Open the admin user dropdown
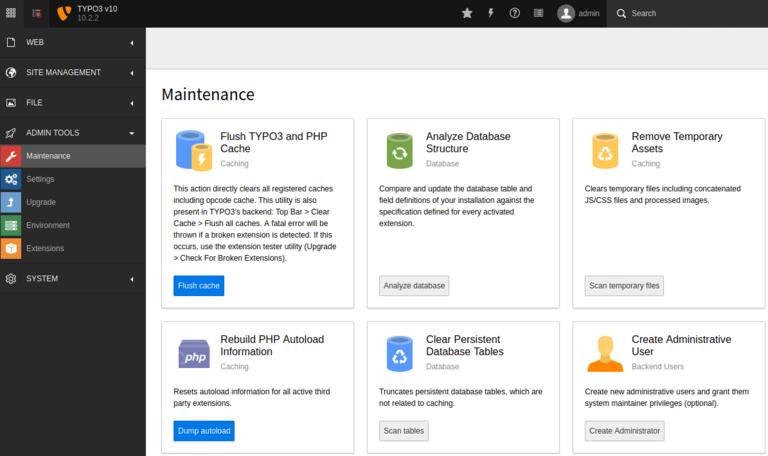 [x=580, y=13]
